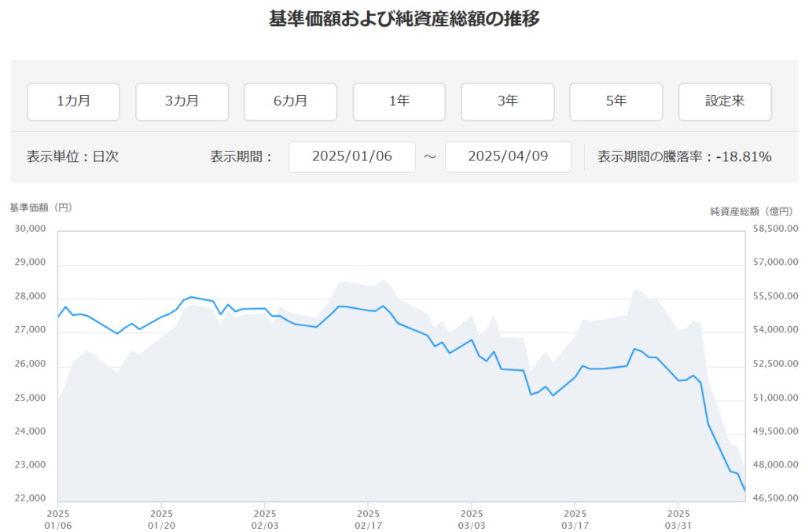805x532 pixels.
Task: Switch chart range to 5年
Action: tap(616, 101)
